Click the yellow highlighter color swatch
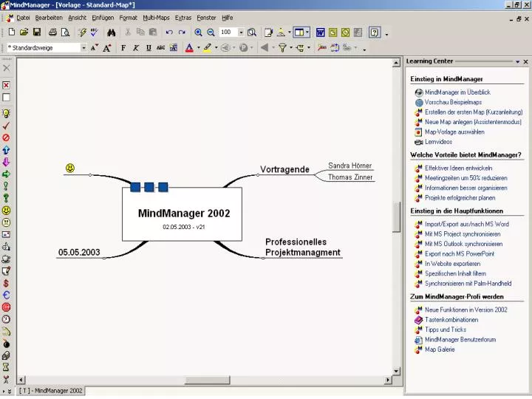This screenshot has width=532, height=399. [208, 48]
